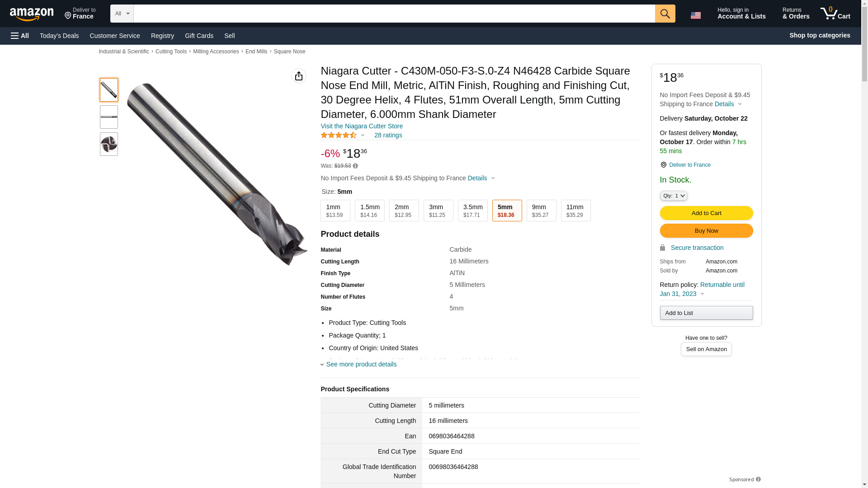Click the share icon on product image
The width and height of the screenshot is (868, 488).
298,76
